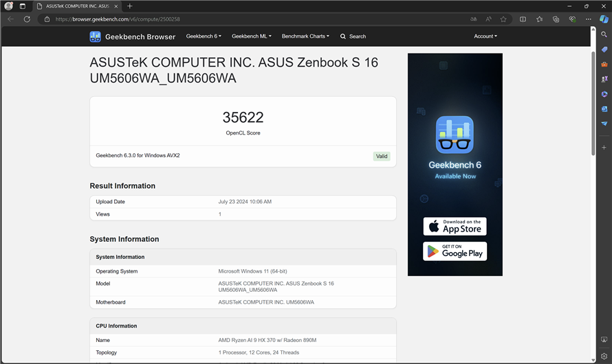
Task: Open the collections icon
Action: [556, 19]
